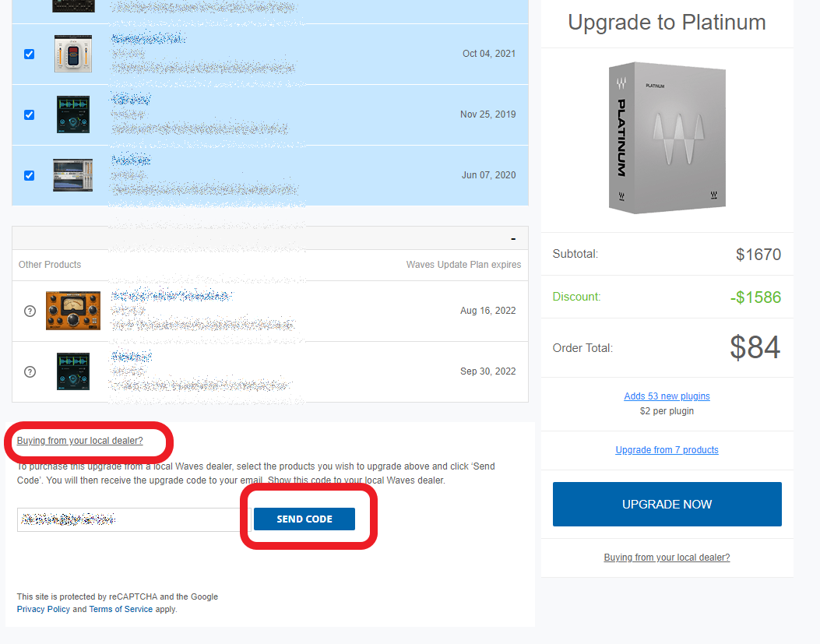Click the SEND CODE button
The image size is (820, 644).
(x=304, y=519)
